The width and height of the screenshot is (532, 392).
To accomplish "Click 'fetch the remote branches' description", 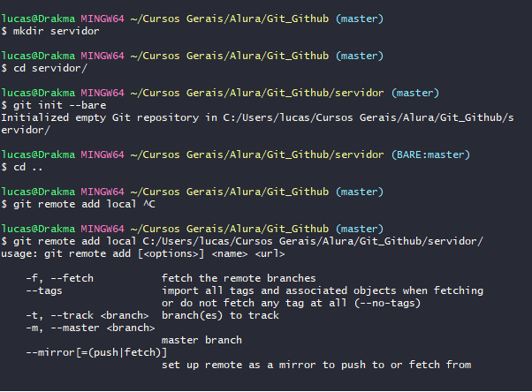I will point(239,278).
